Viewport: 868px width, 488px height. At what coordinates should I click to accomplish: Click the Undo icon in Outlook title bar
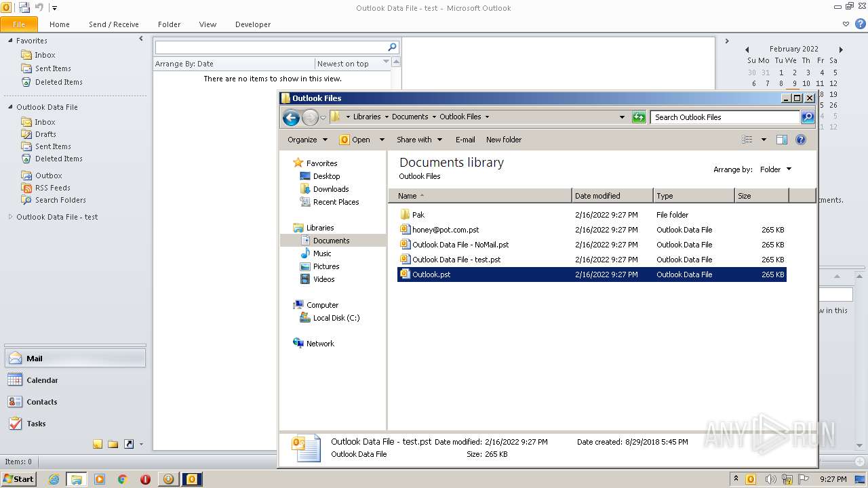click(x=39, y=7)
